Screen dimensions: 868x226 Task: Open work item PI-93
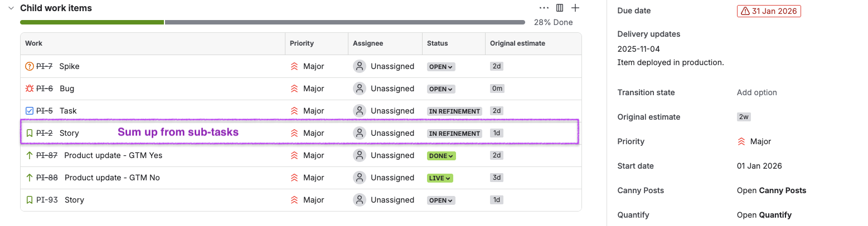click(47, 200)
